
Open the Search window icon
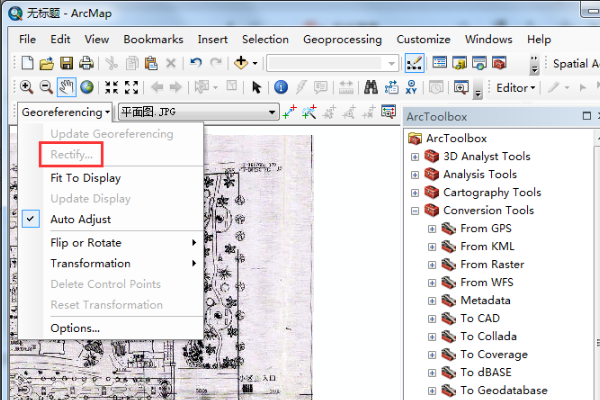[479, 63]
